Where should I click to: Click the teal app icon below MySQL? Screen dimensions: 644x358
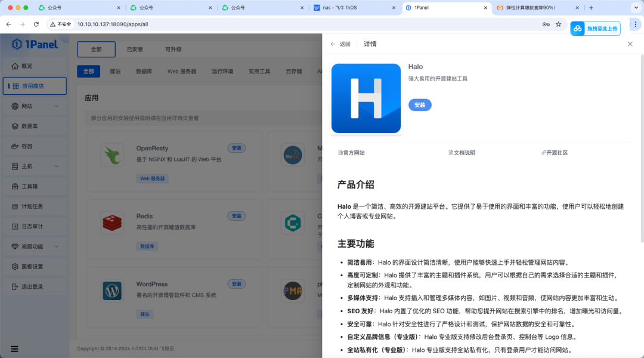pyautogui.click(x=293, y=223)
